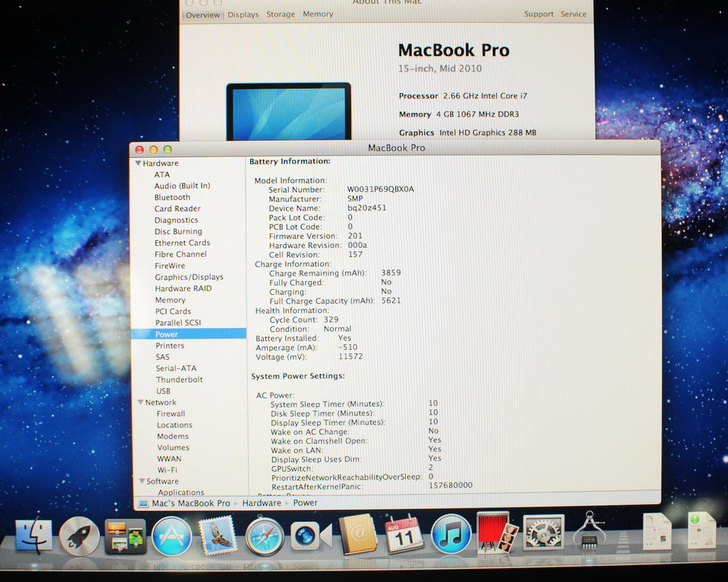Open Mail stamp icon in Dock
This screenshot has height=582, width=728.
218,537
